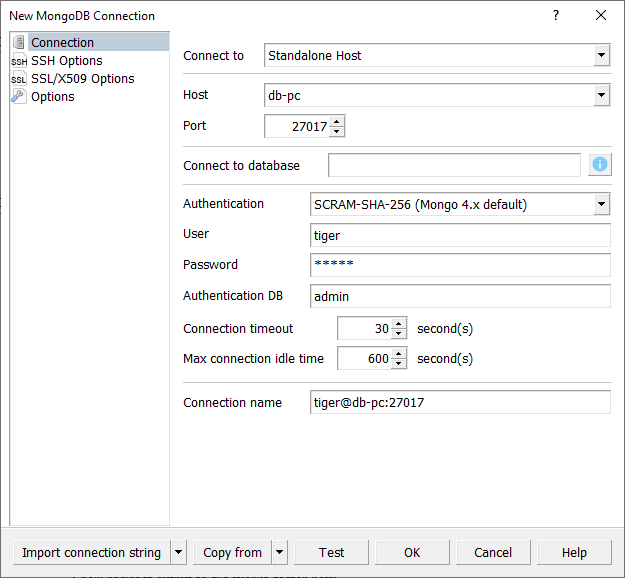625x578 pixels.
Task: Expand the Connect to dropdown
Action: (x=601, y=56)
